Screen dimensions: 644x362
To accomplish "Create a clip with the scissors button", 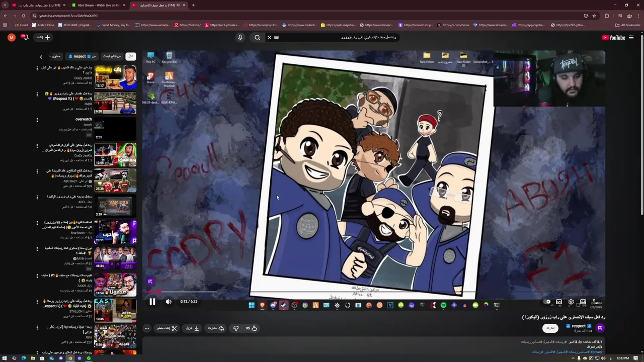I will pyautogui.click(x=168, y=328).
